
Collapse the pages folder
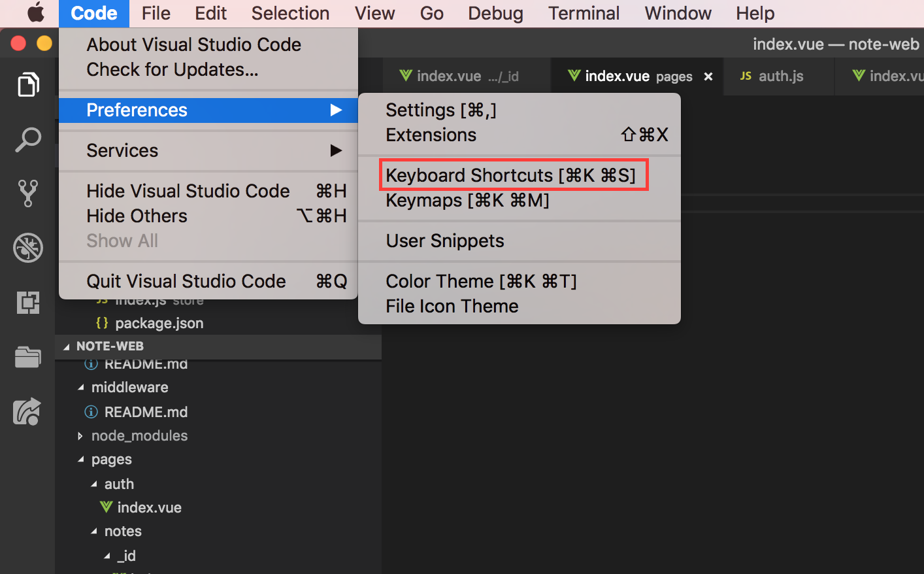(x=80, y=460)
